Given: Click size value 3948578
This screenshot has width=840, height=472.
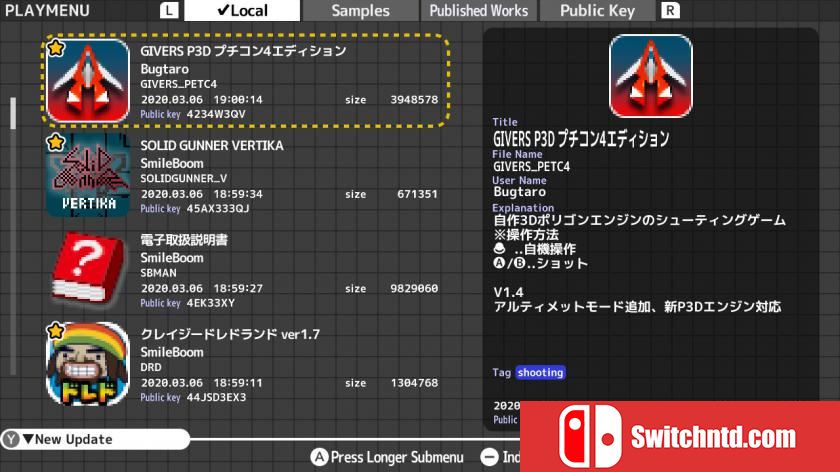Looking at the screenshot, I should (414, 100).
